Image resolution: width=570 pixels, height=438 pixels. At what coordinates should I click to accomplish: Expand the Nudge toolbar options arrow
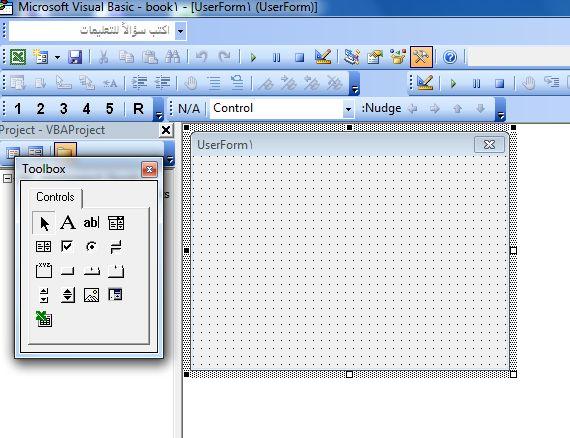tap(501, 109)
